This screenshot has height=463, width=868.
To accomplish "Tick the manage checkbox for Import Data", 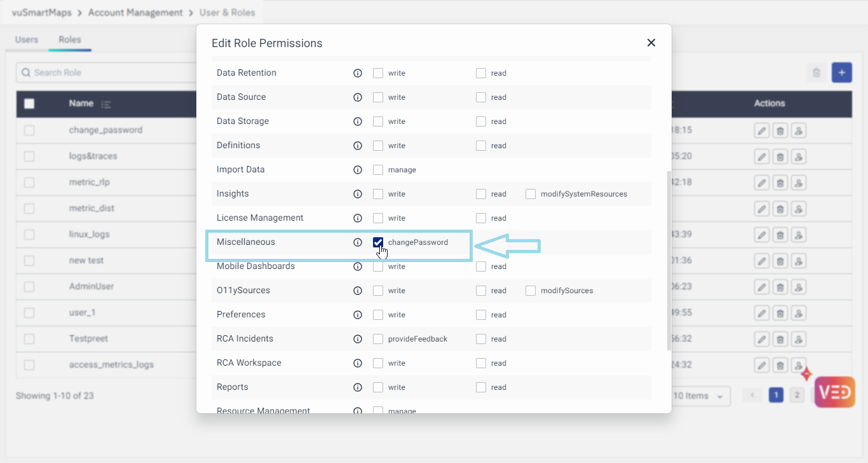I will point(378,170).
